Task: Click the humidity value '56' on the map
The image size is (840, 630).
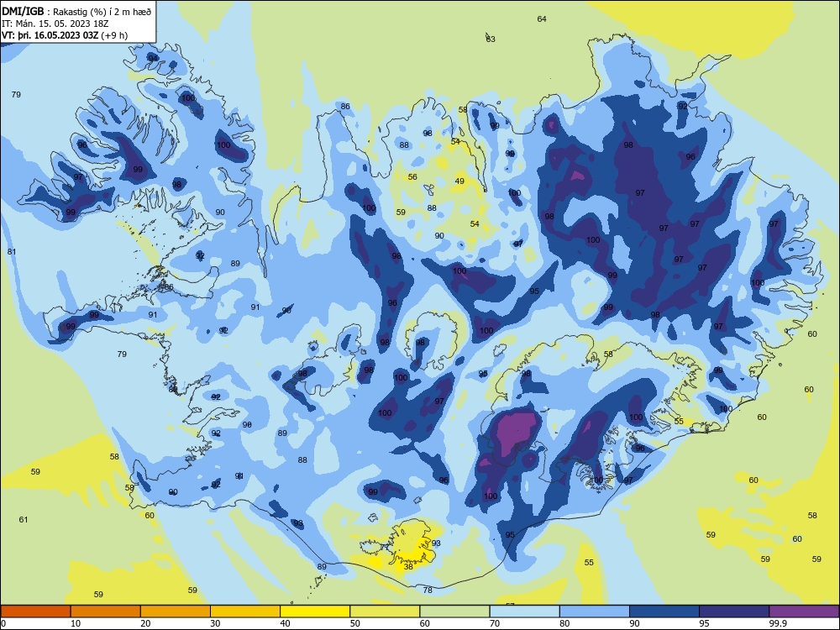Action: point(412,176)
